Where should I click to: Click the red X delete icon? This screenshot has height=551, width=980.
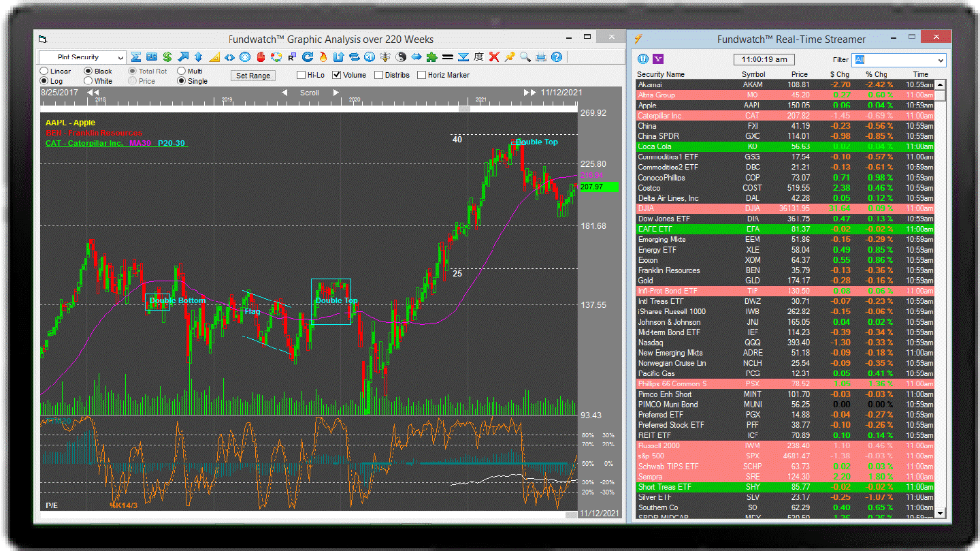coord(494,57)
